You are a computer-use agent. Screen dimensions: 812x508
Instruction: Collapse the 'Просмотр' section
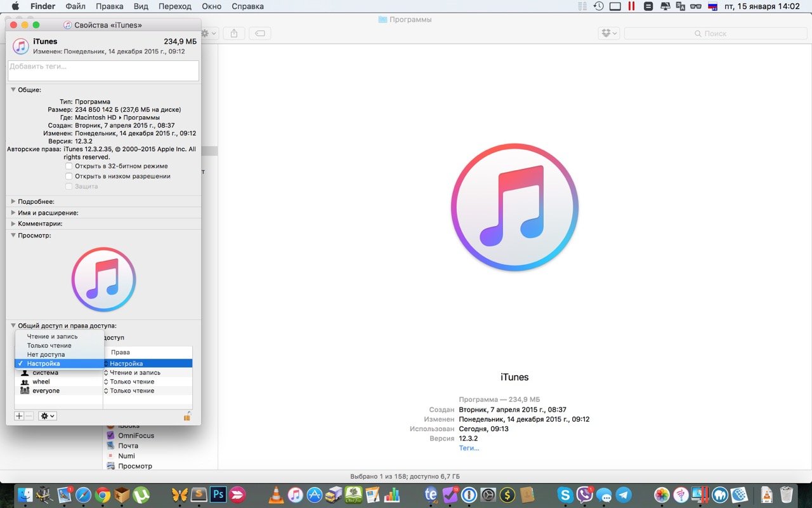pos(13,235)
